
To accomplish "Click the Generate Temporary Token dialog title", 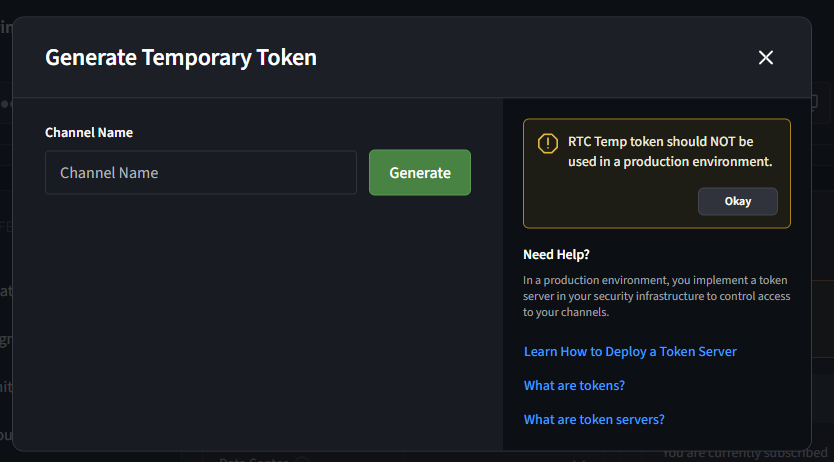I will [181, 58].
